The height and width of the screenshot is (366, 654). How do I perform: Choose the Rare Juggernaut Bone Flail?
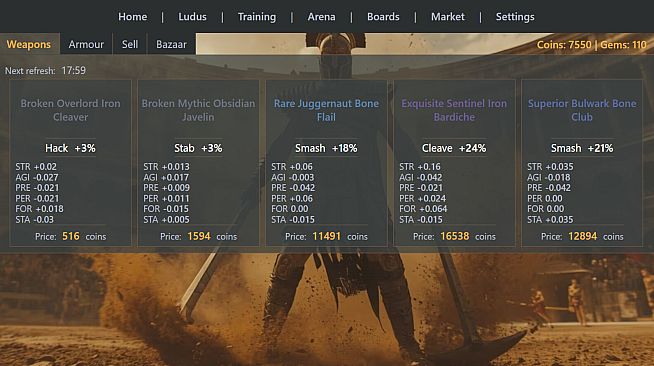[326, 163]
